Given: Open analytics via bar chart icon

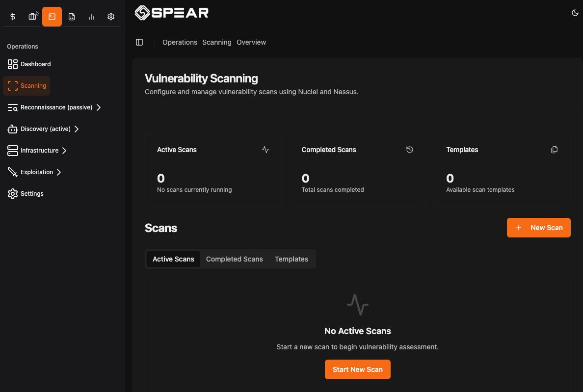Looking at the screenshot, I should click(x=91, y=16).
